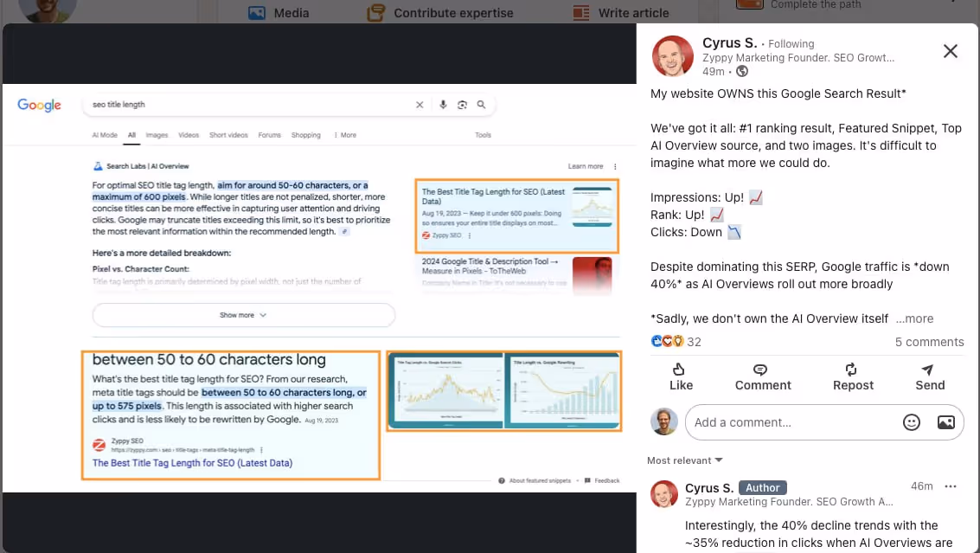The height and width of the screenshot is (553, 980).
Task: Open the 2024 Google Title & Description Tool card
Action: (x=517, y=274)
